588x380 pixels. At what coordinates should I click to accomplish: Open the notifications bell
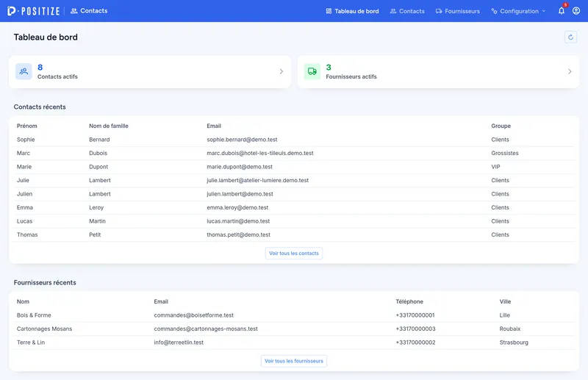click(562, 11)
